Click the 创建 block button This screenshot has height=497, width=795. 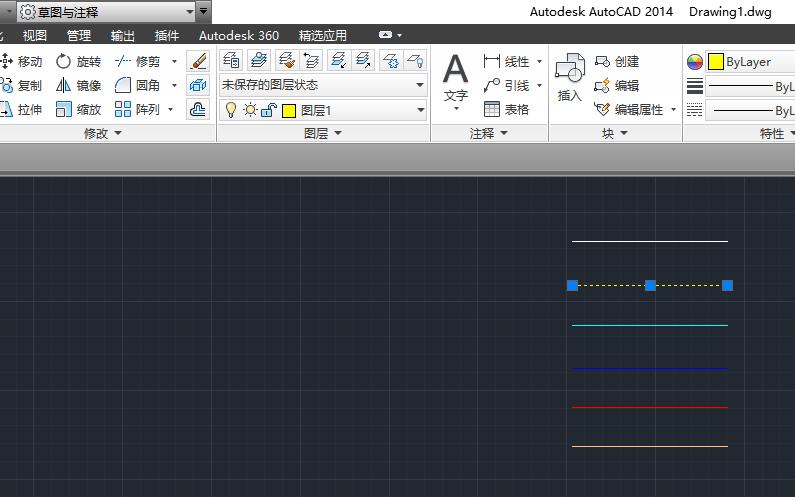point(617,61)
